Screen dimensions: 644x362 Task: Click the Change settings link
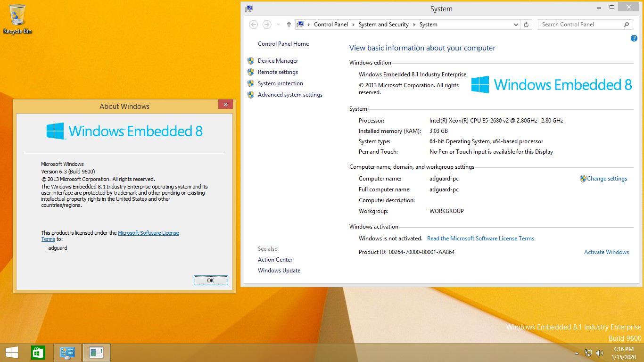tap(607, 179)
